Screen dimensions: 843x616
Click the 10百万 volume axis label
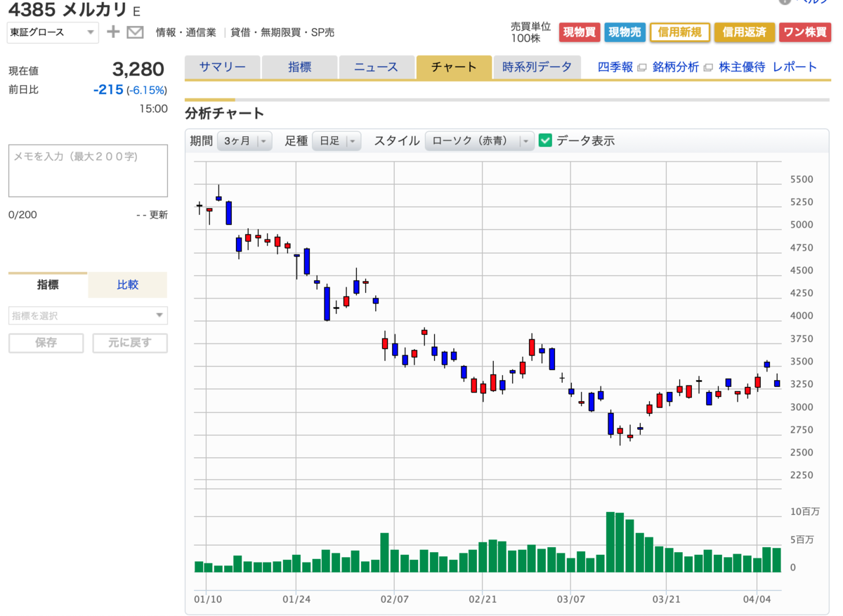tap(804, 511)
